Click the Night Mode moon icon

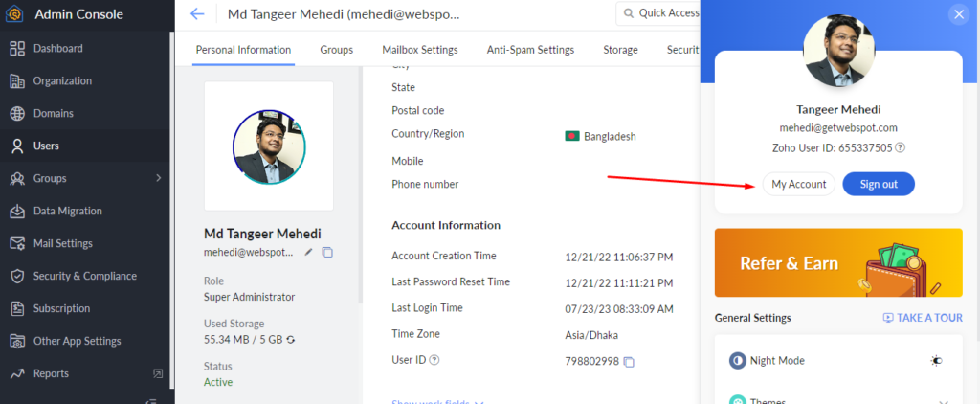738,361
